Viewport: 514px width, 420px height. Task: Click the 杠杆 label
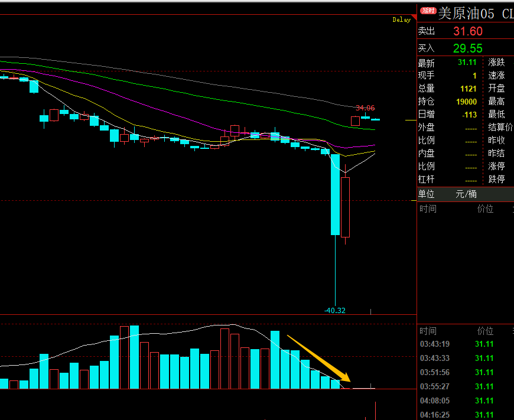[426, 180]
